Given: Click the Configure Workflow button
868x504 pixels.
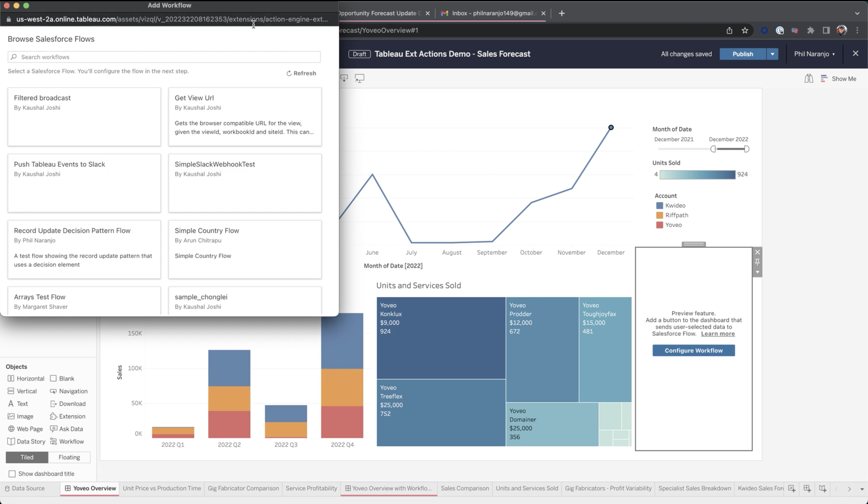Looking at the screenshot, I should pyautogui.click(x=693, y=350).
